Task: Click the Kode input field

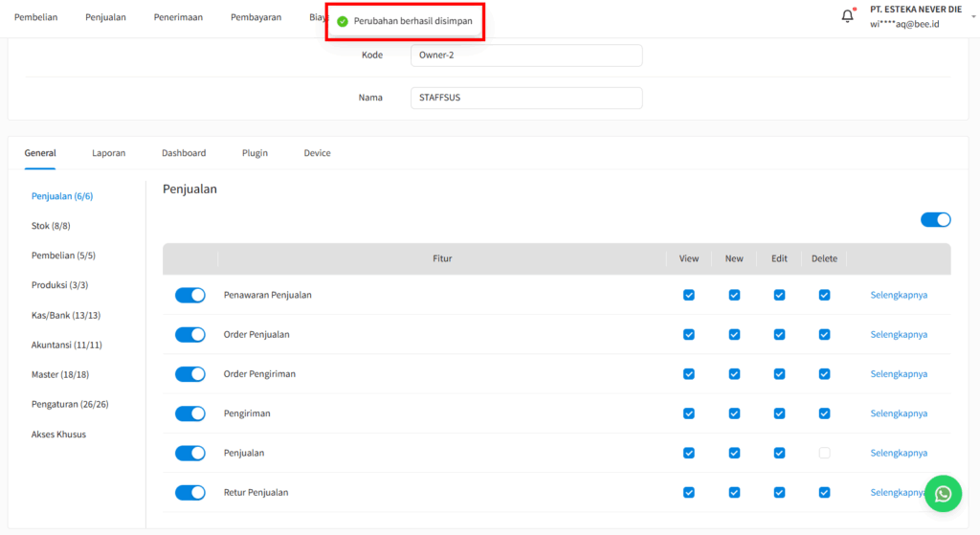Action: click(x=525, y=56)
